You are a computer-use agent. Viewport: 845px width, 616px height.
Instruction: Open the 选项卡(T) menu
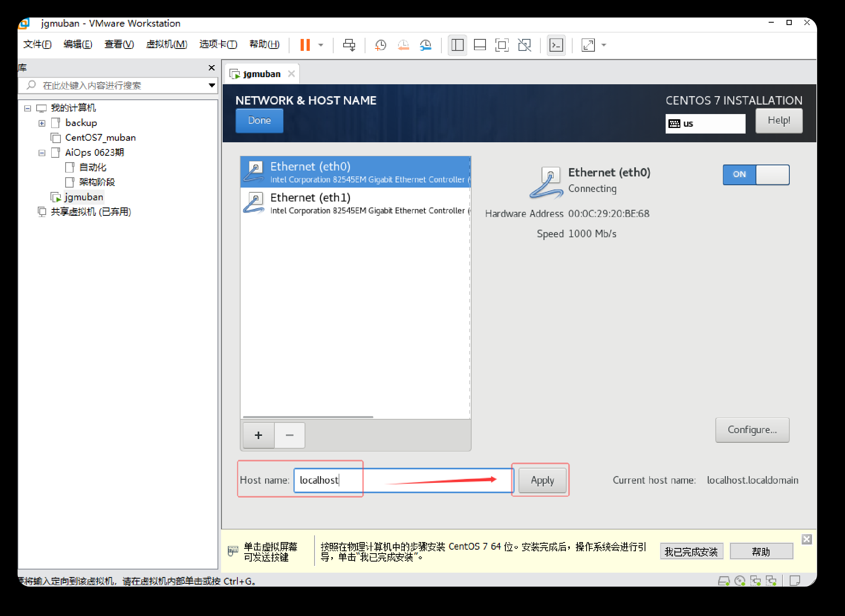pyautogui.click(x=218, y=44)
